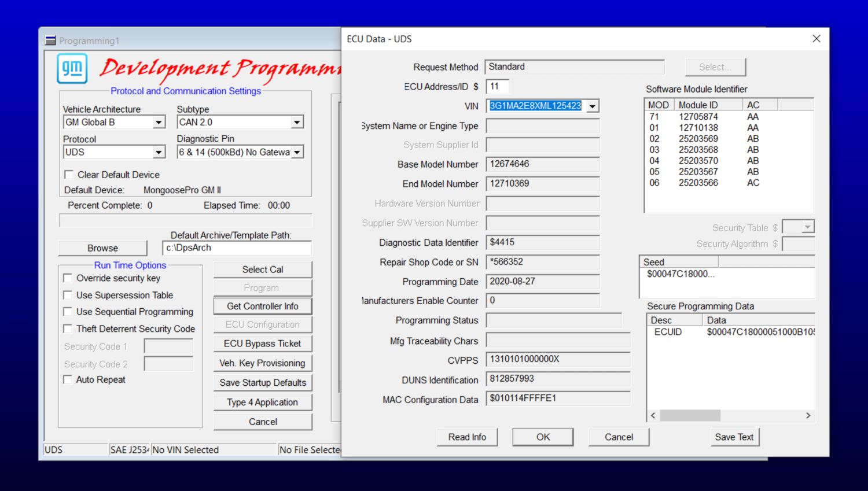868x491 pixels.
Task: Open the Vehicle Architecture dropdown
Action: (159, 123)
